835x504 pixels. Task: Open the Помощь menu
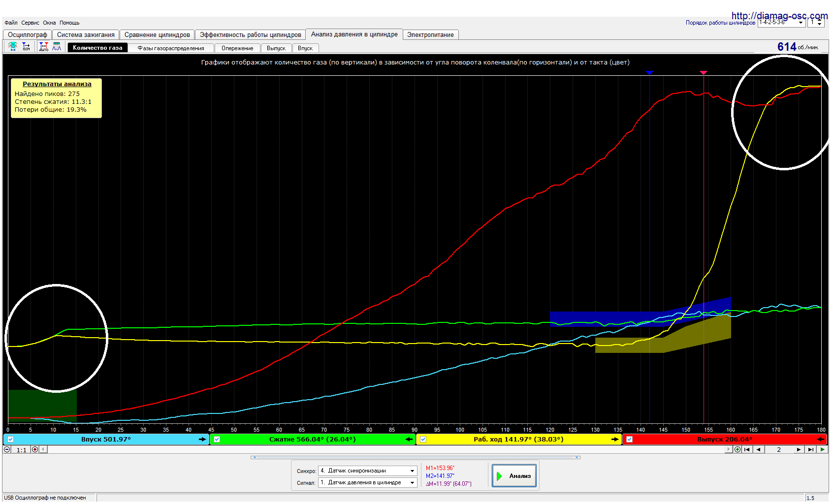pos(69,23)
